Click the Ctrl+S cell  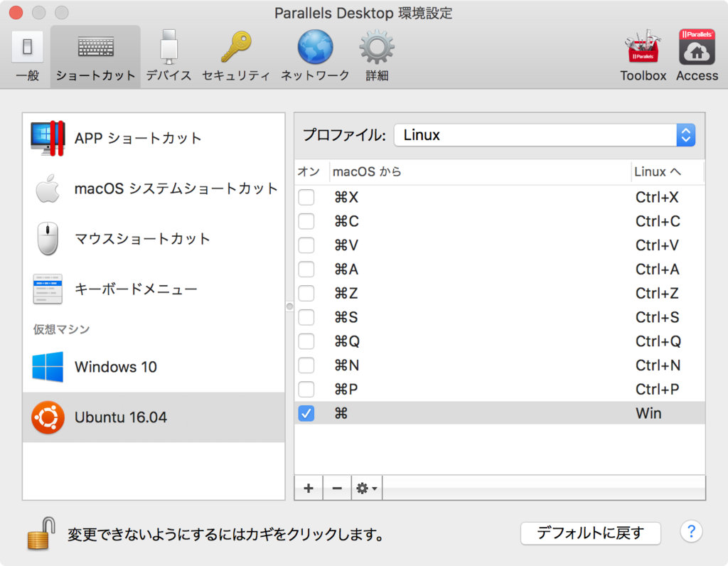coord(658,318)
